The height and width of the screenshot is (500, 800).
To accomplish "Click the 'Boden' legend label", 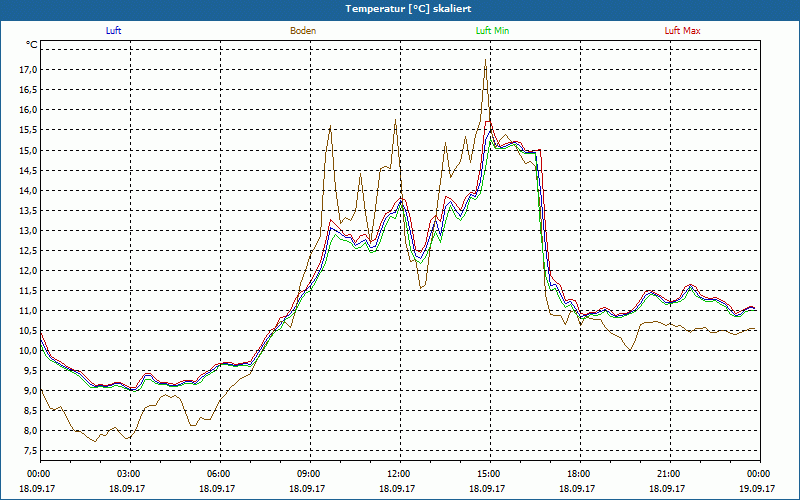I will (303, 31).
